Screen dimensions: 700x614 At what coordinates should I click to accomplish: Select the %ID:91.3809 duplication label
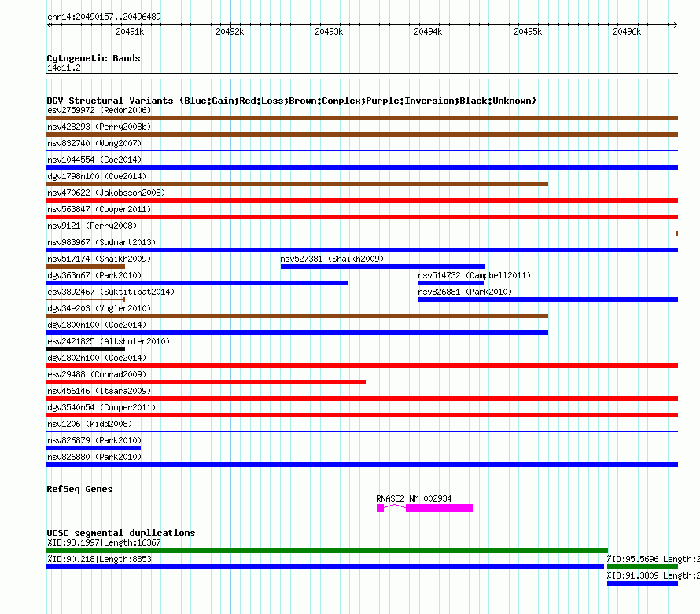pyautogui.click(x=653, y=575)
